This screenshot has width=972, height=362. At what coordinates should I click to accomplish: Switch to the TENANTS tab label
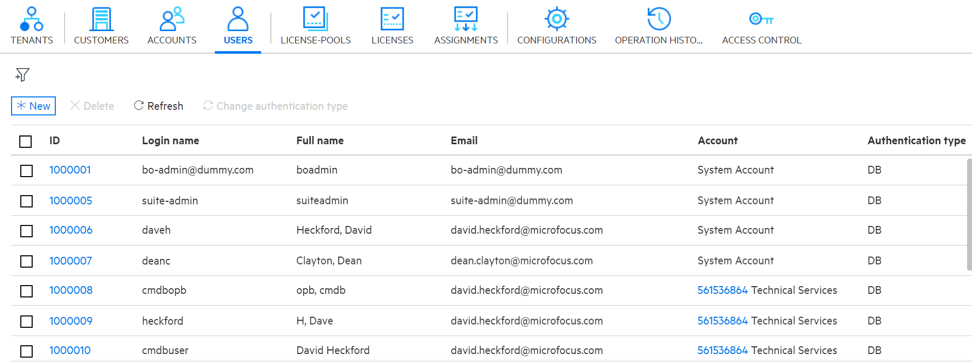32,40
